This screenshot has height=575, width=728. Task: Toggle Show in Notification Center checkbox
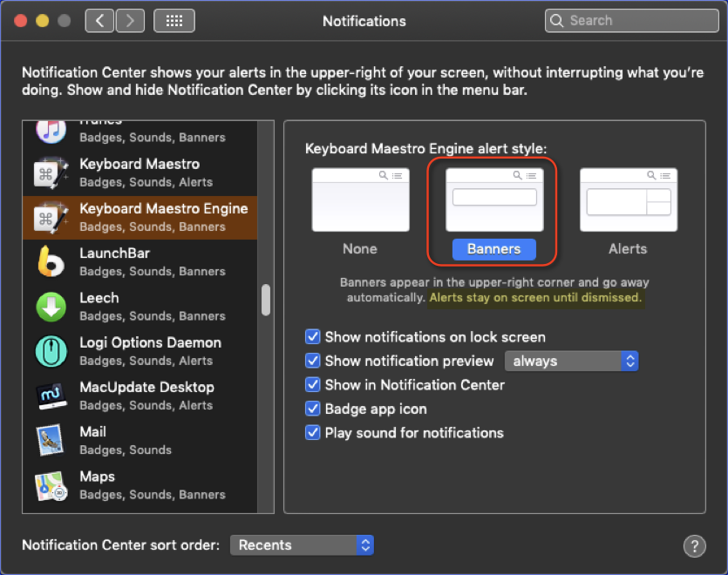coord(313,385)
